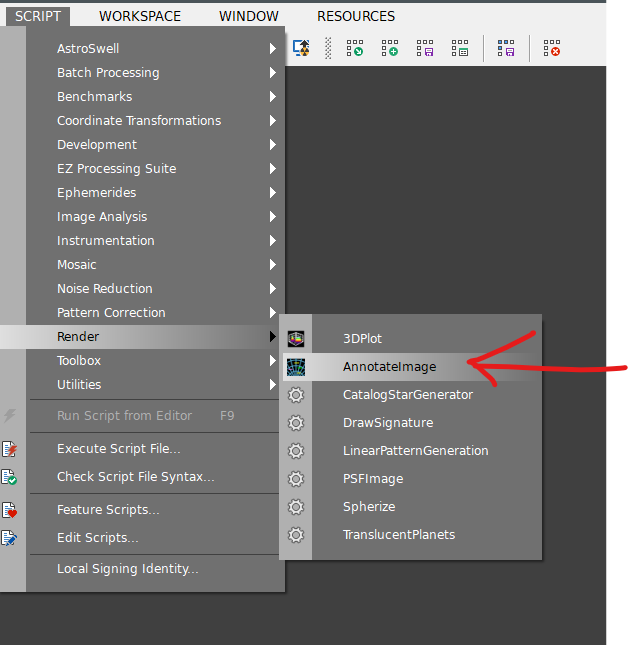
Task: Click the AnnotateImage script icon
Action: (x=295, y=367)
